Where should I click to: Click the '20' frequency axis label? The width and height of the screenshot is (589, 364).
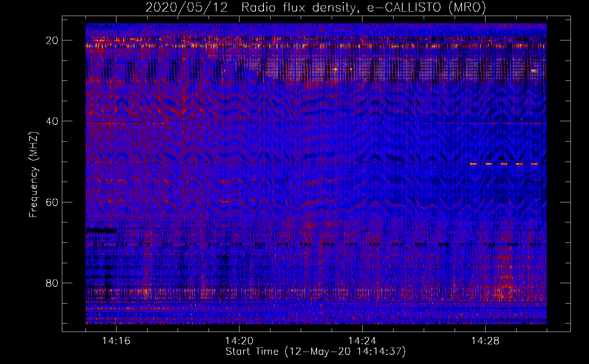(x=52, y=40)
